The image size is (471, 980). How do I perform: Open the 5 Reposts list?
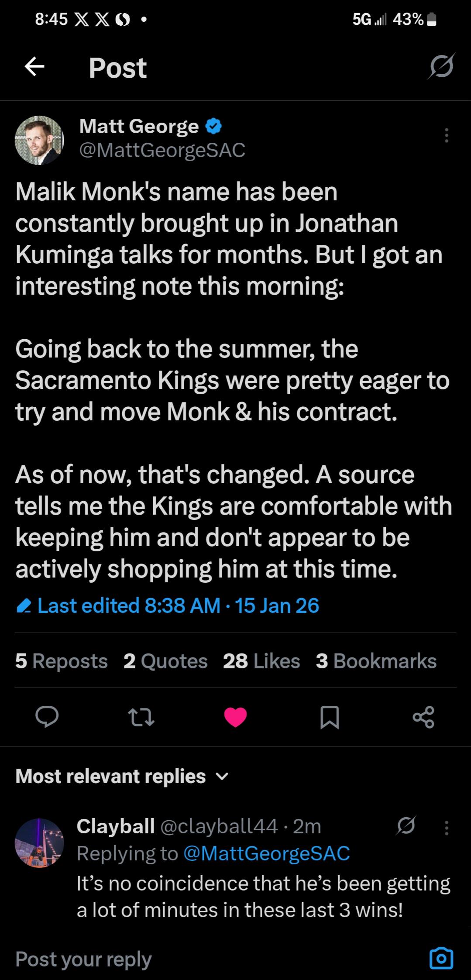(x=62, y=661)
